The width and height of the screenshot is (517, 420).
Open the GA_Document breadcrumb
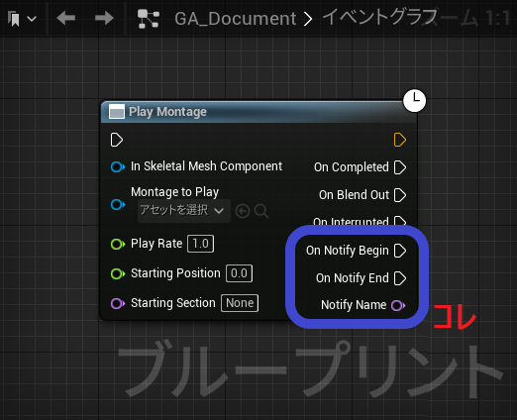click(235, 19)
